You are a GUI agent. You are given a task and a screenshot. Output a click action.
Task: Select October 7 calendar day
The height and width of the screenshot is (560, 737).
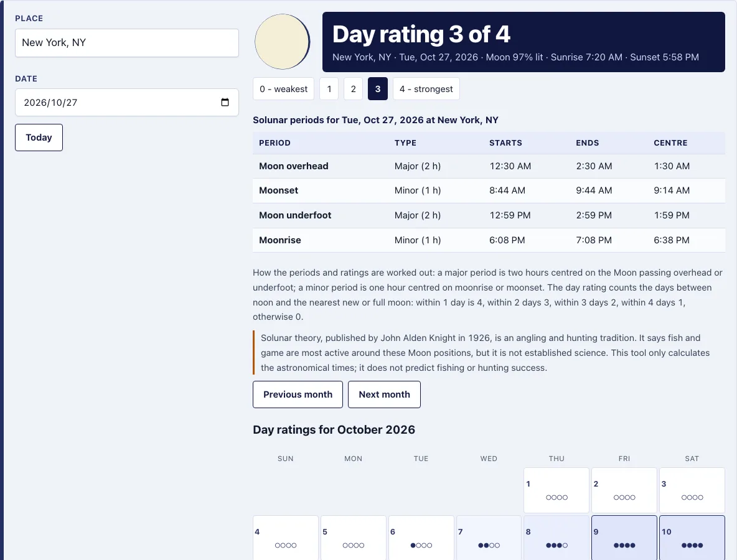489,538
